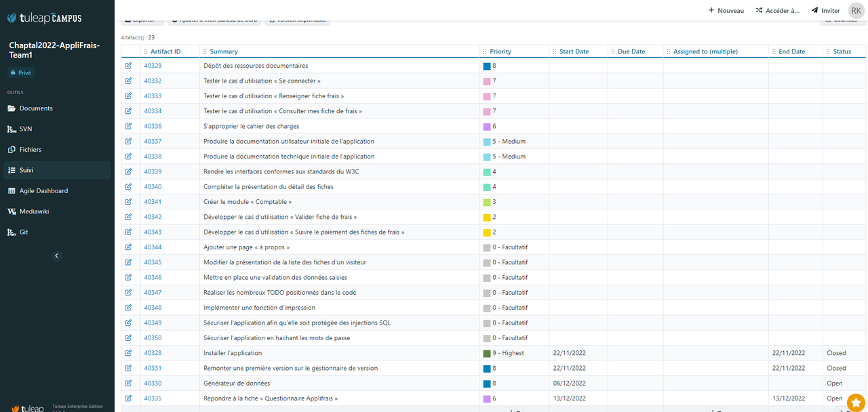The image size is (868, 412).
Task: Sort by Artifact ID column header
Action: (x=165, y=52)
